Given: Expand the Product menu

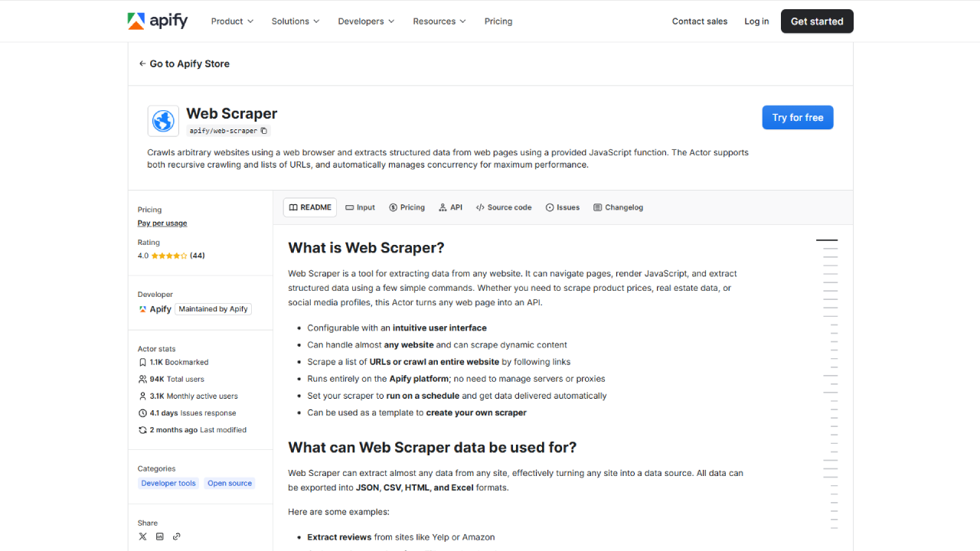Looking at the screenshot, I should 232,21.
